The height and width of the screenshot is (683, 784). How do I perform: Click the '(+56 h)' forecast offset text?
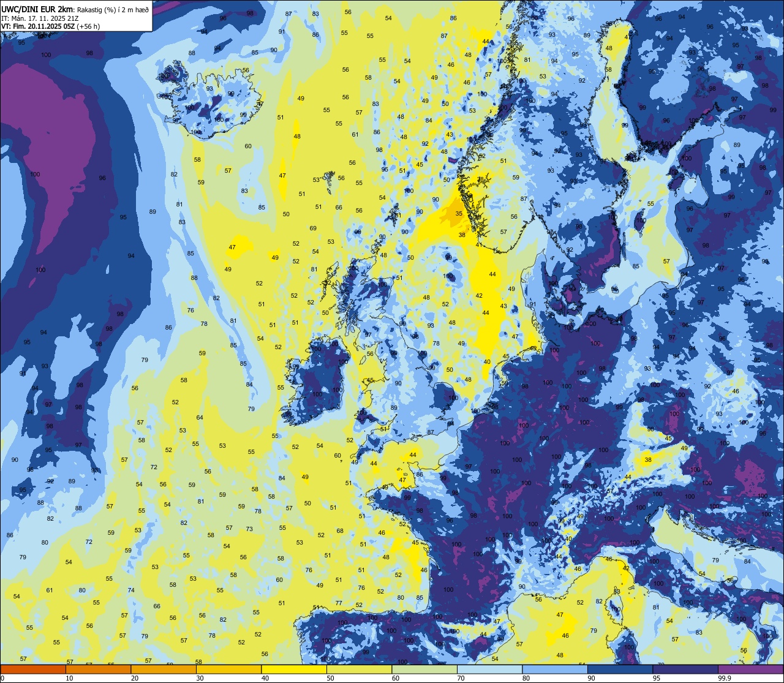pyautogui.click(x=88, y=26)
